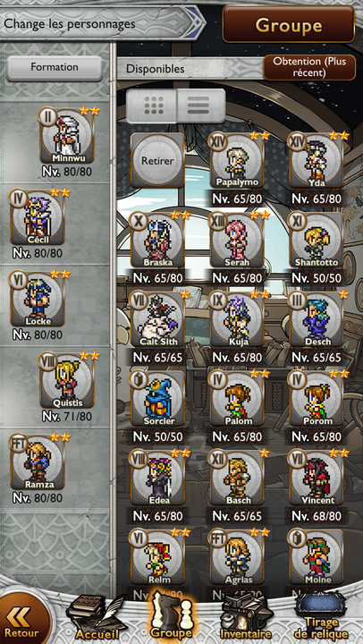This screenshot has height=644, width=363.
Task: Pick Vincent character icon
Action: click(317, 478)
